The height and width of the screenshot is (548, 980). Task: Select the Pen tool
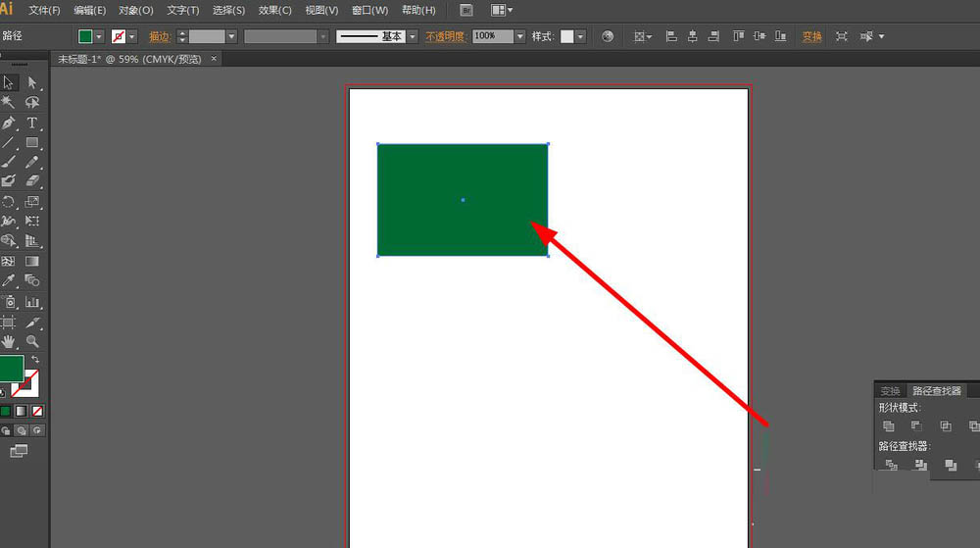tap(9, 123)
